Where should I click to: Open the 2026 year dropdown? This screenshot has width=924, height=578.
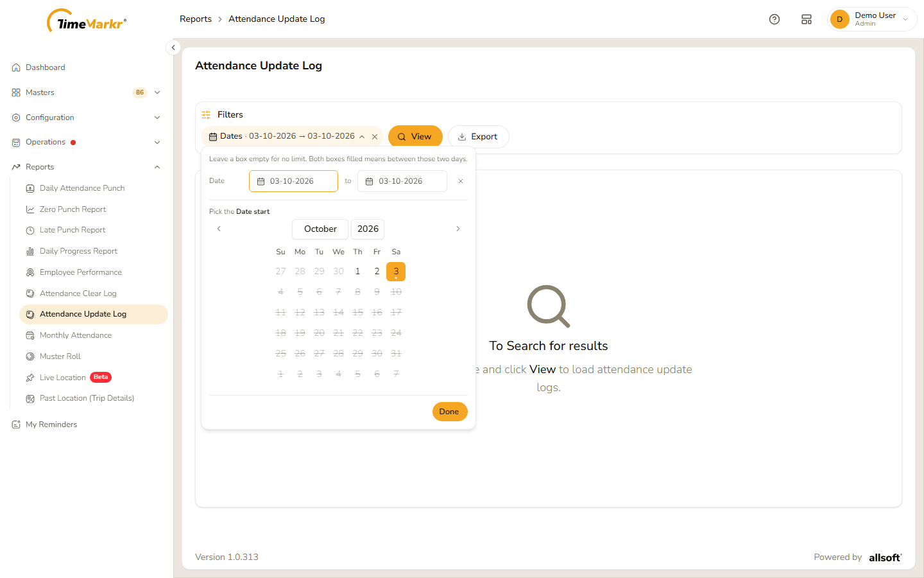pyautogui.click(x=368, y=229)
